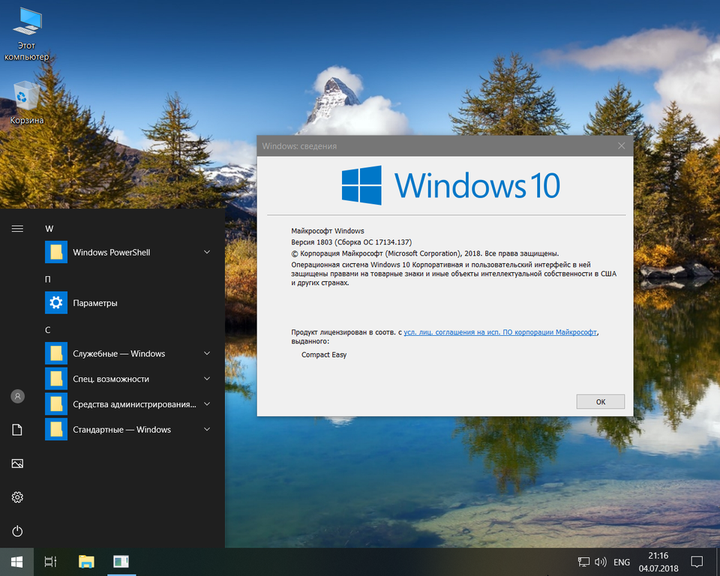Select Windows PowerShell entry label
720x576 pixels.
pyautogui.click(x=112, y=252)
